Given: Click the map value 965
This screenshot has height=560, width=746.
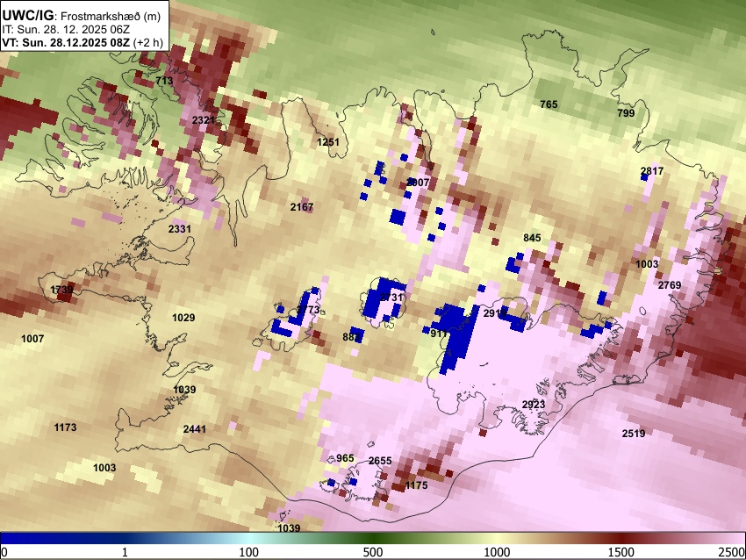Looking at the screenshot, I should click(345, 458).
